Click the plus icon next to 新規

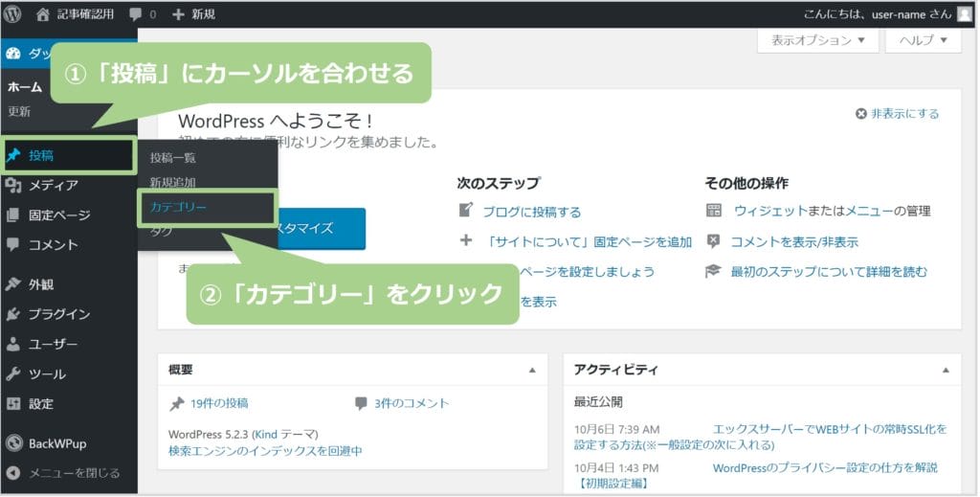(x=178, y=14)
